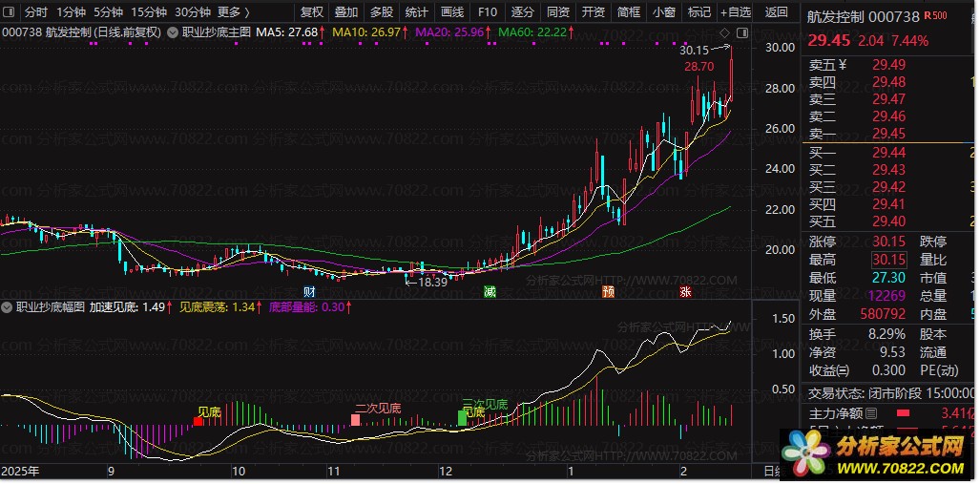Click the ¥ icon next to 卖五
980x484 pixels.
[x=842, y=64]
